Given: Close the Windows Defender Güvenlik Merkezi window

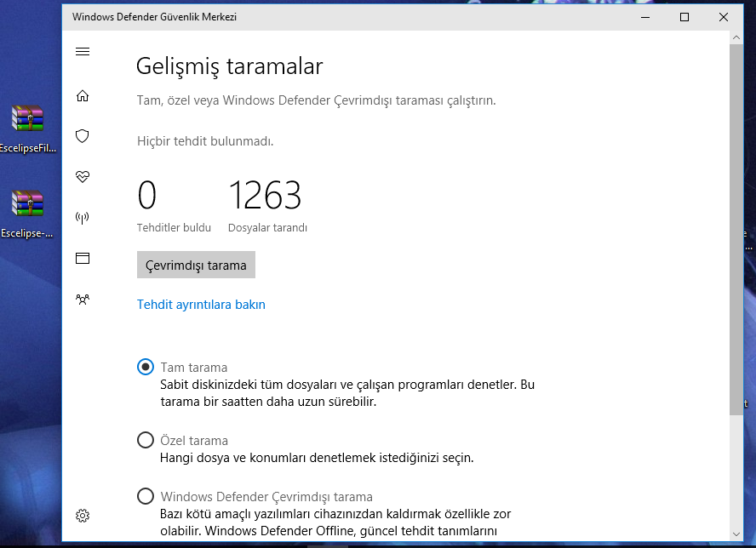Looking at the screenshot, I should 723,17.
